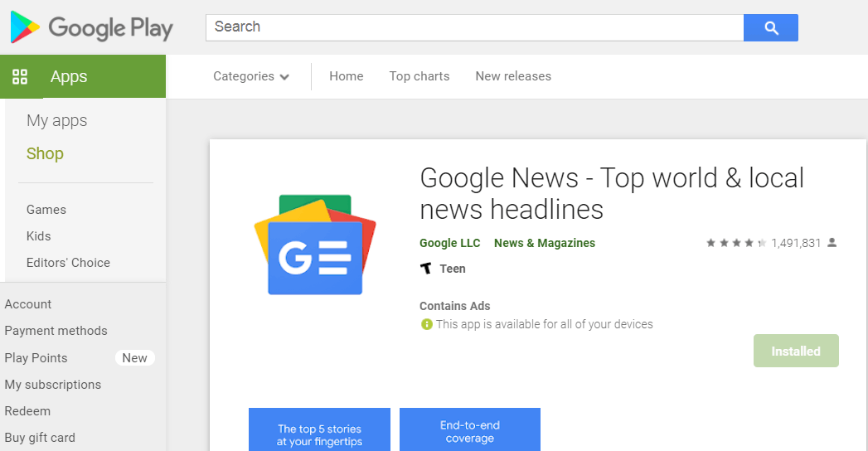The width and height of the screenshot is (868, 451).
Task: Open News & Magazines category link
Action: click(x=545, y=243)
